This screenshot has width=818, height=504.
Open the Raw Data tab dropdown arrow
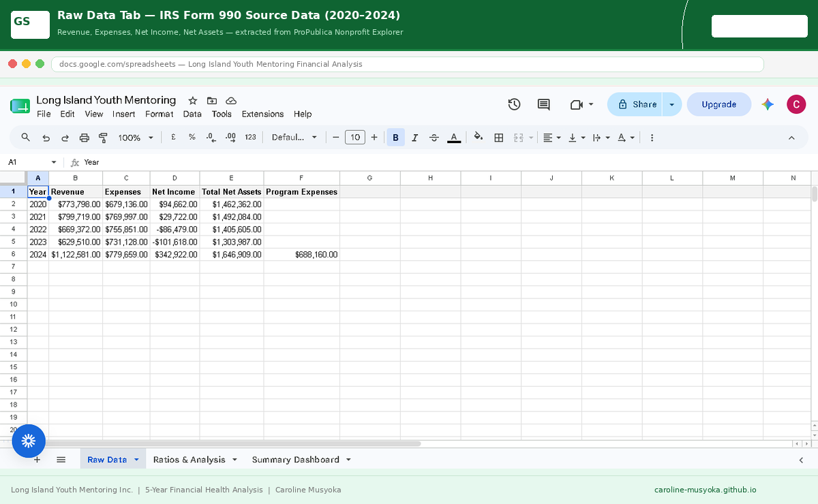point(136,460)
